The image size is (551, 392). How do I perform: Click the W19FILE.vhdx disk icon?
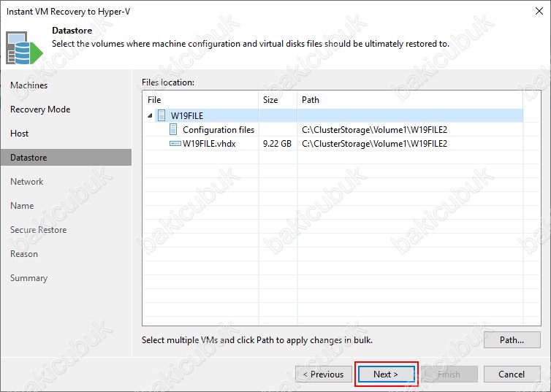pos(175,144)
